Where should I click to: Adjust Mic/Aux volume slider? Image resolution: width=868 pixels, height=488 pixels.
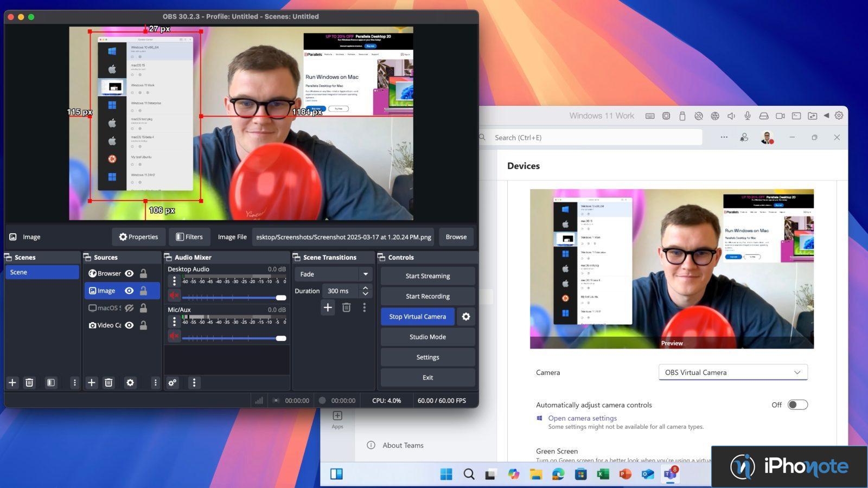[234, 338]
